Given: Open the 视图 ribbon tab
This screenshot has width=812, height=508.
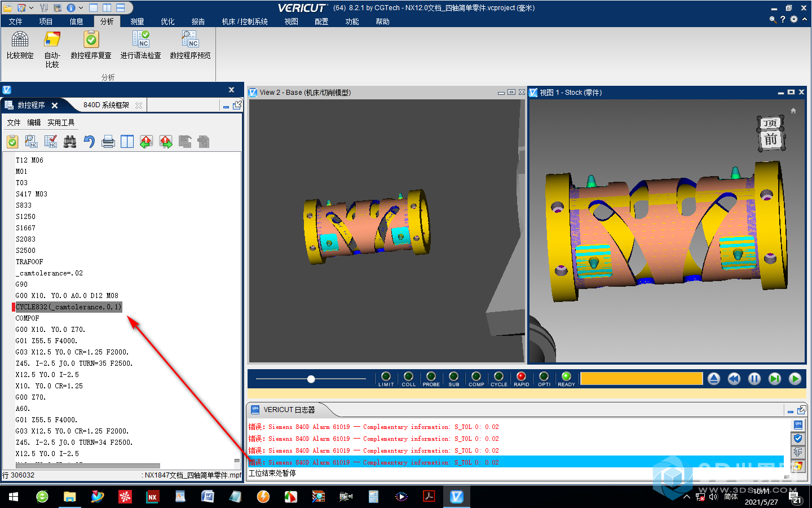Looking at the screenshot, I should pos(292,21).
